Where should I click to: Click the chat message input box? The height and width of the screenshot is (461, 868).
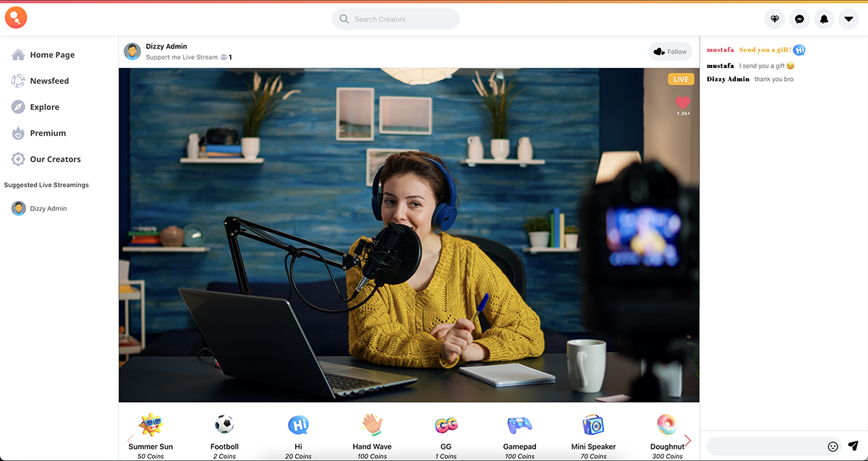coord(766,447)
